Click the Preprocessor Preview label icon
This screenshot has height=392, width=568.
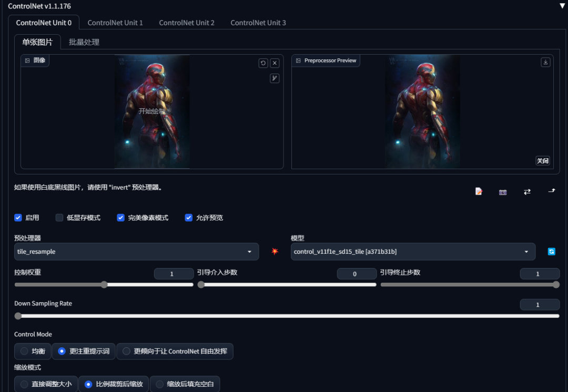click(298, 60)
